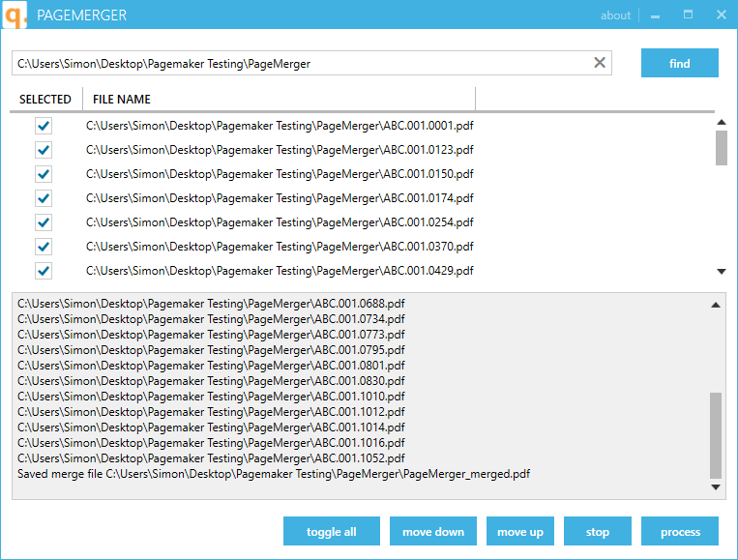This screenshot has width=738, height=560.
Task: Click the stop button
Action: pos(598,531)
